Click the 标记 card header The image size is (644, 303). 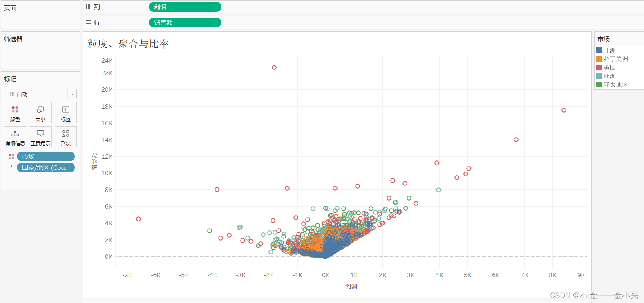10,79
